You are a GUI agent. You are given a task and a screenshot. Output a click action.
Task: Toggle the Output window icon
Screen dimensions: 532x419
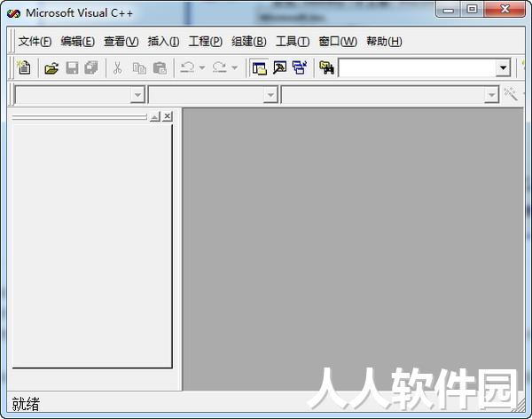[279, 67]
